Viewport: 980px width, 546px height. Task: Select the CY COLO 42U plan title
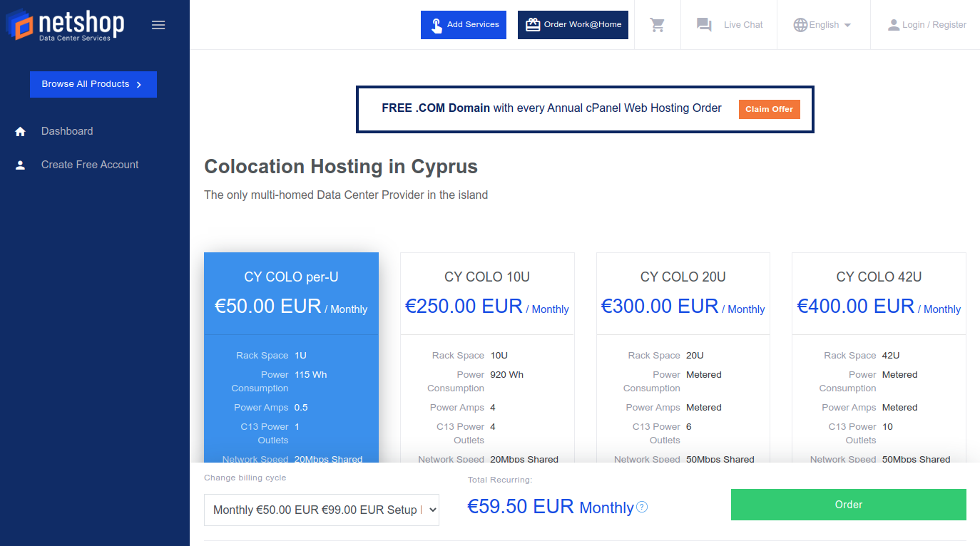coord(879,277)
